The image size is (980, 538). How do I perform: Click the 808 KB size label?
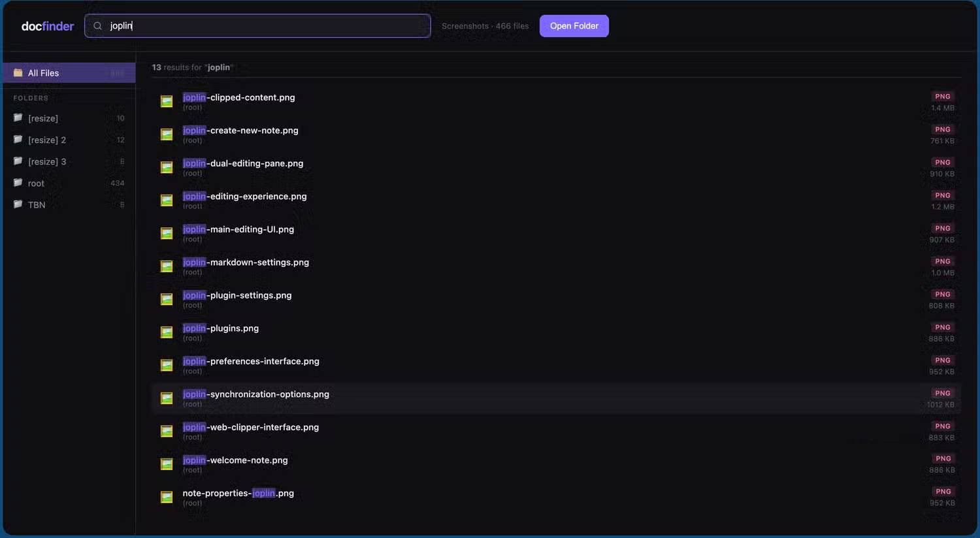pyautogui.click(x=941, y=306)
